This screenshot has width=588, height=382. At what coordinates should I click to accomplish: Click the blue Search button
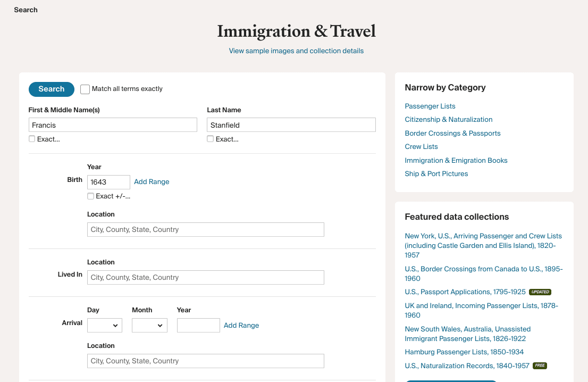(52, 89)
